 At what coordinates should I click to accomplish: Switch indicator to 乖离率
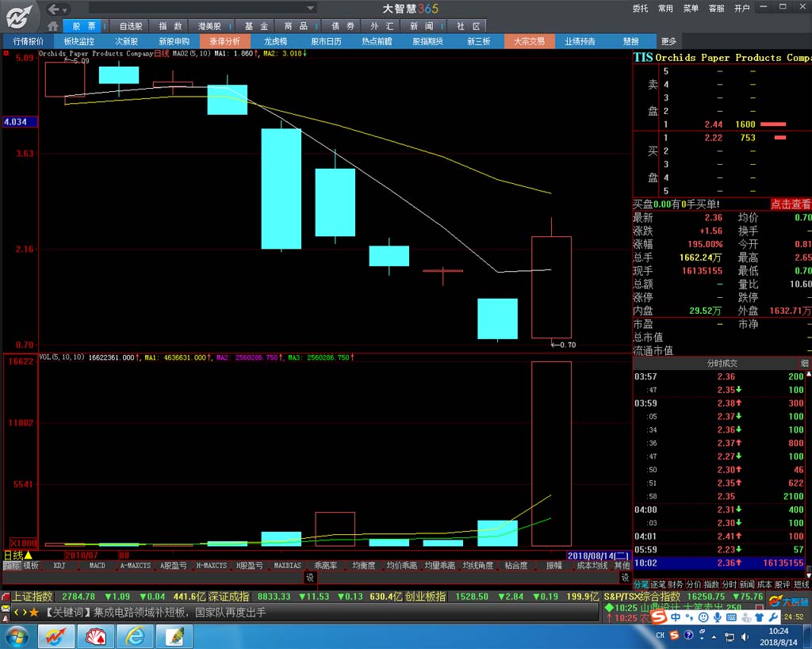pos(326,566)
